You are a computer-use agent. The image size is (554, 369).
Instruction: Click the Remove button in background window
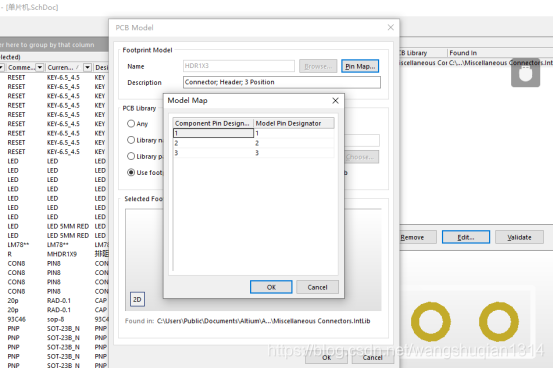click(x=417, y=237)
